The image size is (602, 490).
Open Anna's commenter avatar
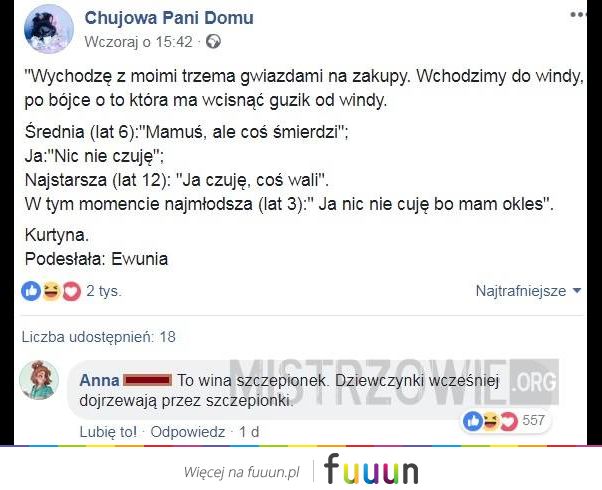coord(39,380)
